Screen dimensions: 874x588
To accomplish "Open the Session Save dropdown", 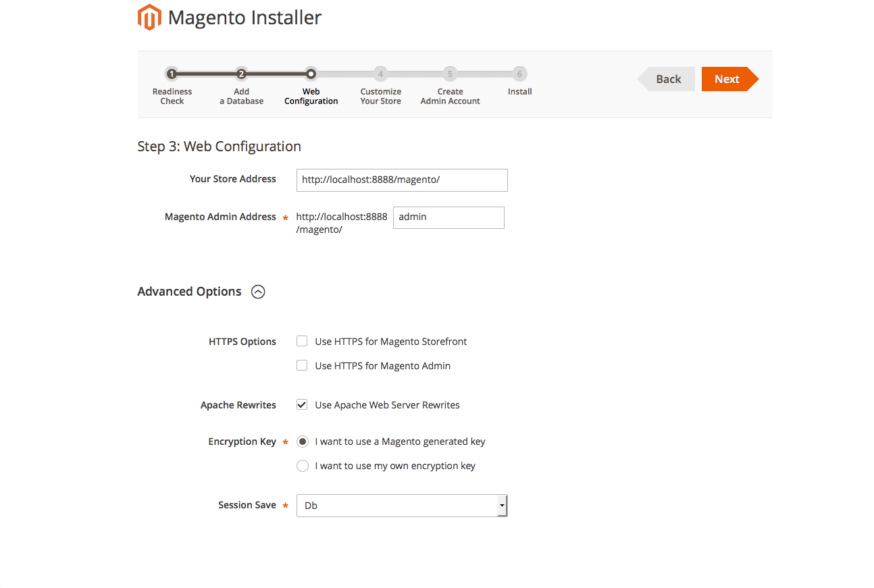I will point(402,506).
